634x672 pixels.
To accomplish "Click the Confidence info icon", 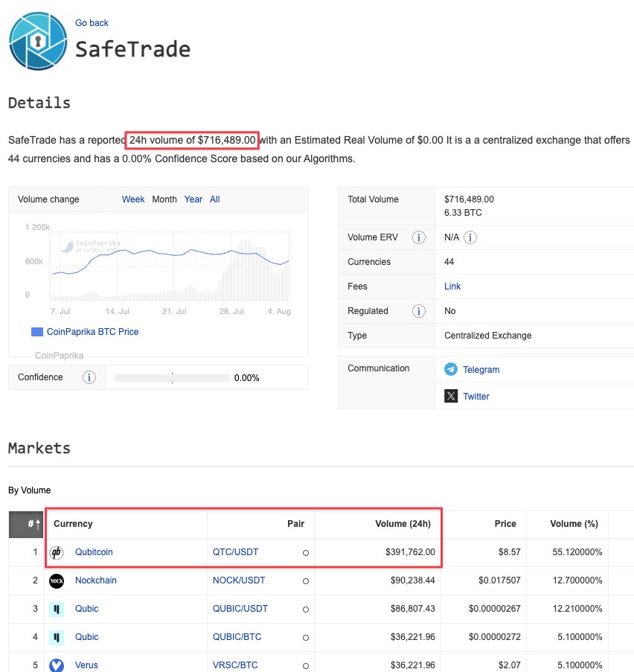I will coord(89,377).
